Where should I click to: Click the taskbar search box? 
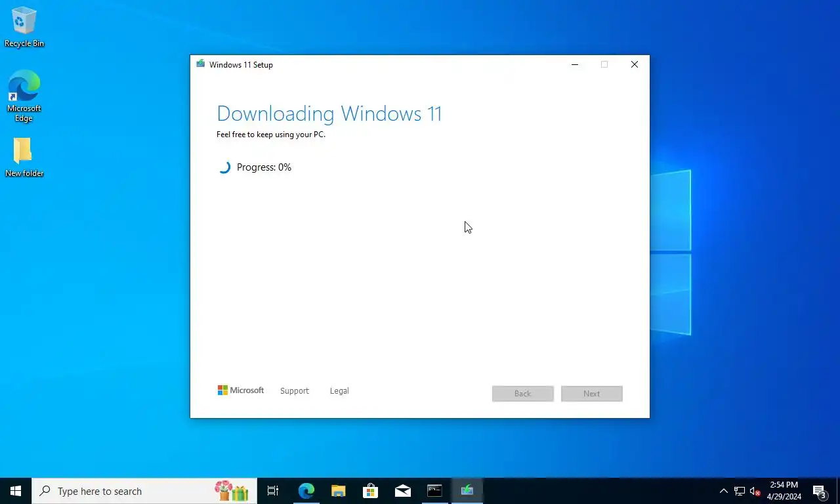coord(144,491)
